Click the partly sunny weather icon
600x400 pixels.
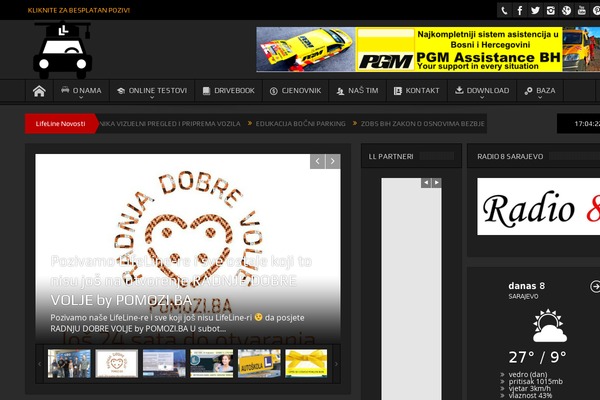point(549,326)
